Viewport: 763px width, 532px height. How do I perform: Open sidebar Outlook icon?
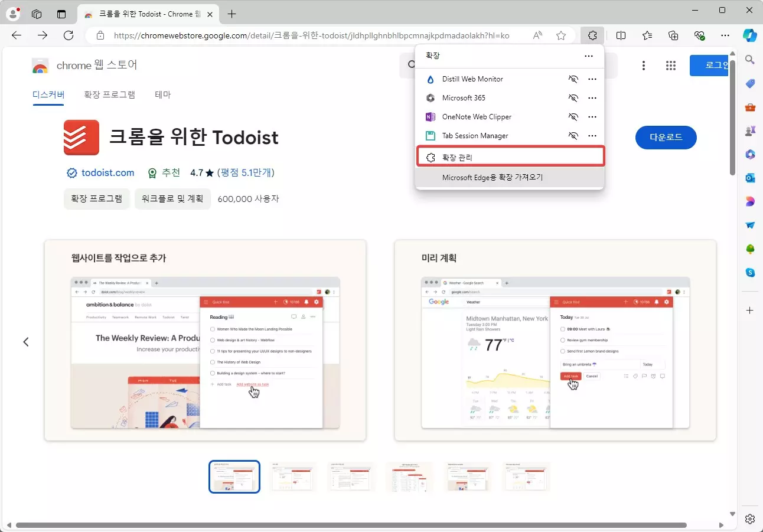click(x=750, y=178)
